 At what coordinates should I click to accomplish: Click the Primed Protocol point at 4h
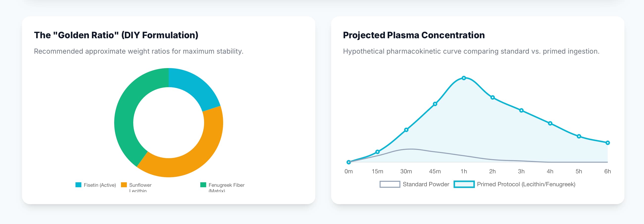[x=550, y=123]
